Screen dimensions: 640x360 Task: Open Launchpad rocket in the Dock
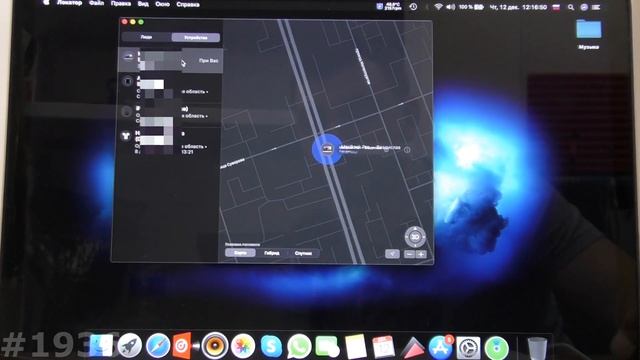point(129,346)
